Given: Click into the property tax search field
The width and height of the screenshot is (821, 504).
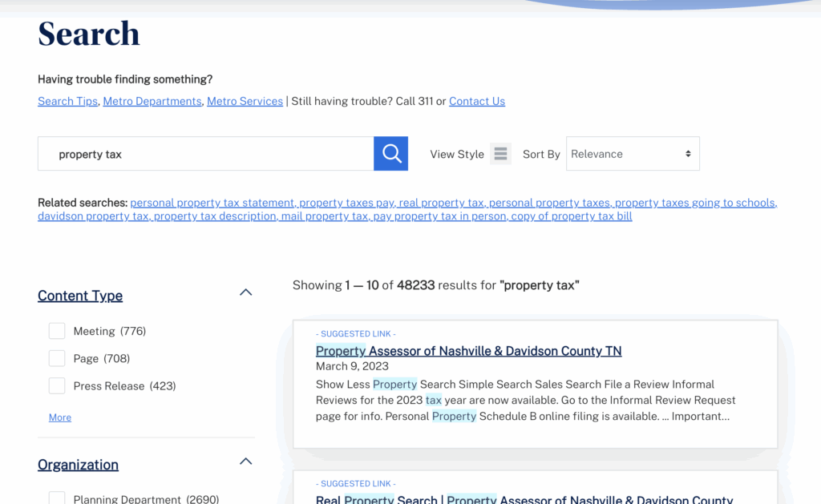Looking at the screenshot, I should pyautogui.click(x=205, y=154).
